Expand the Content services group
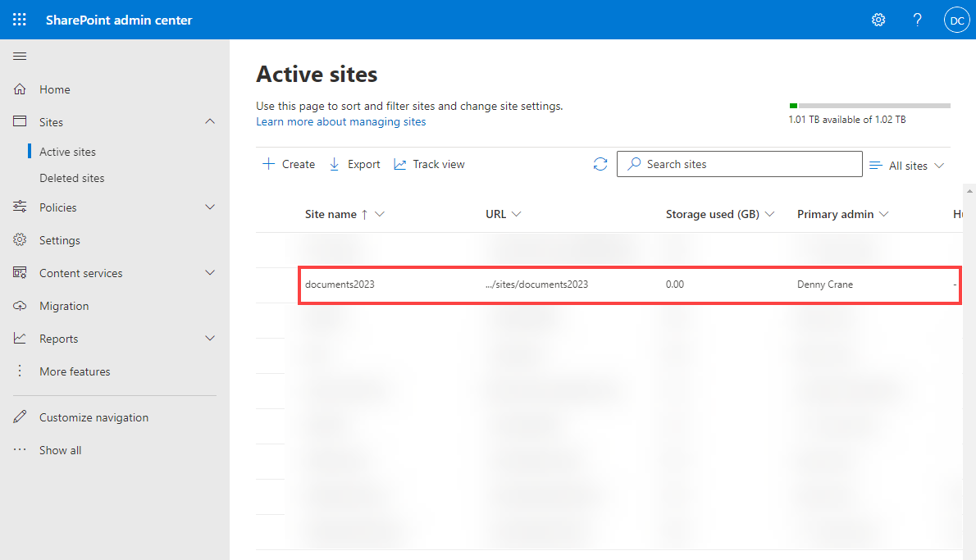Image resolution: width=976 pixels, height=560 pixels. [210, 272]
